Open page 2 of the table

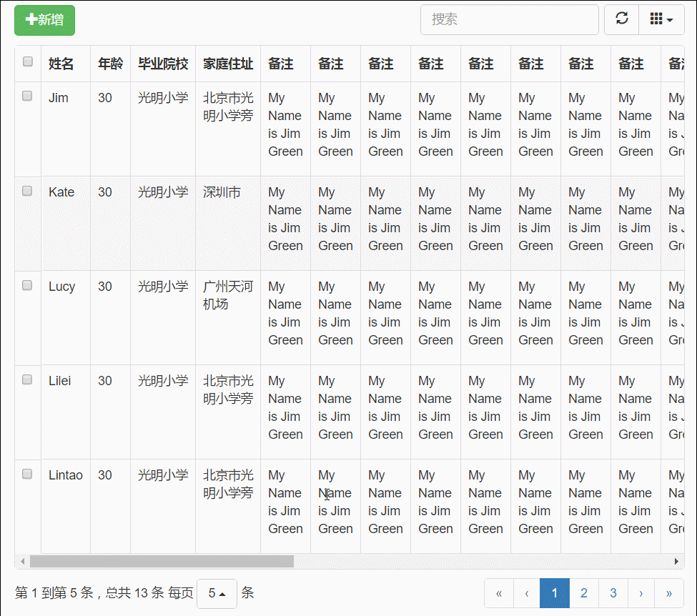click(x=583, y=593)
